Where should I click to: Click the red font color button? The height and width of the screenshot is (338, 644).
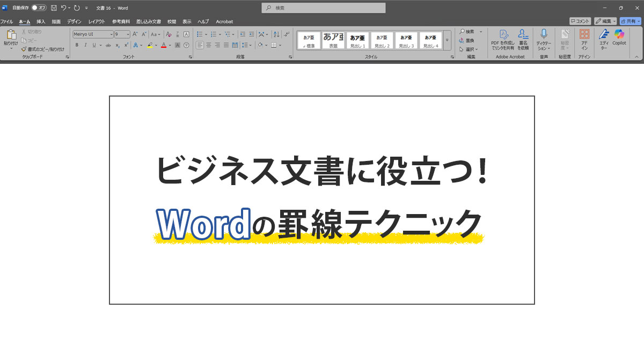click(x=164, y=45)
